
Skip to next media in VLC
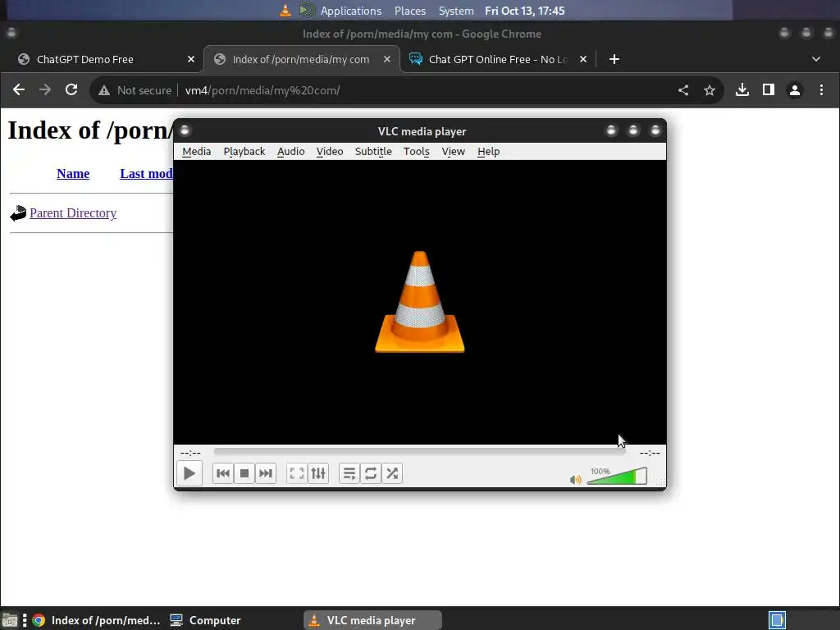tap(266, 473)
